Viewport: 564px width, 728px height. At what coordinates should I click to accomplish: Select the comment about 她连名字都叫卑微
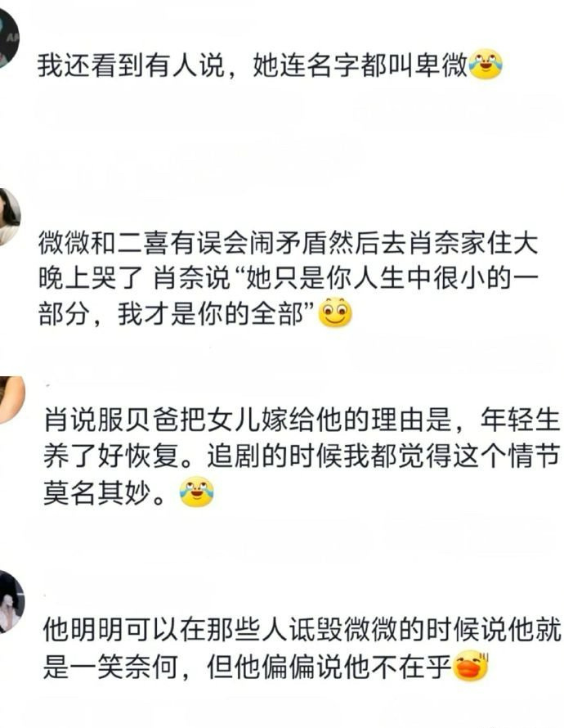pyautogui.click(x=270, y=65)
